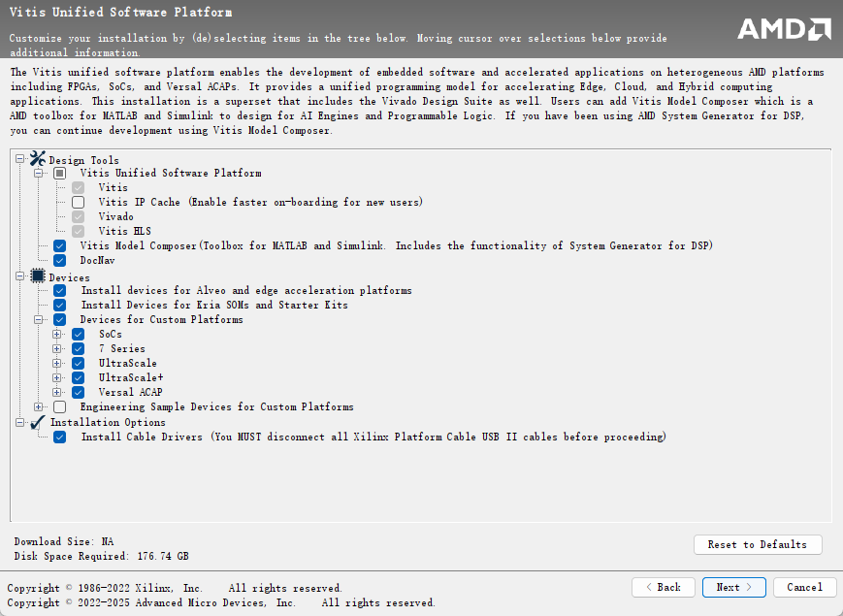The height and width of the screenshot is (616, 843).
Task: Expand the SoCs device node
Action: 57,334
